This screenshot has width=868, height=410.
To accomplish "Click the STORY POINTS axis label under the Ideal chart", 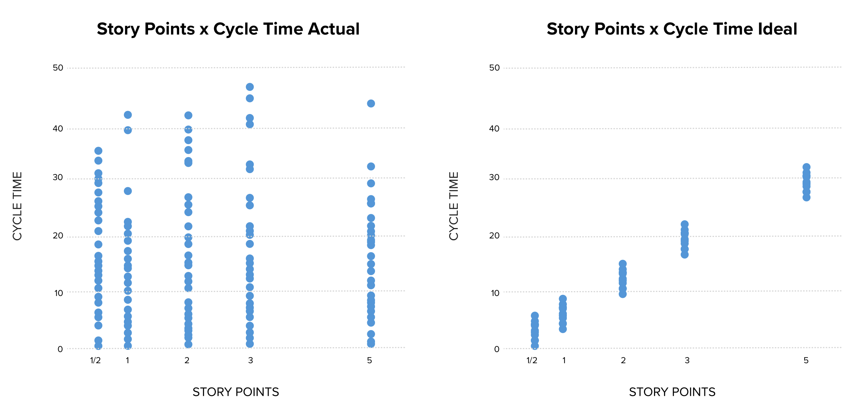I will pyautogui.click(x=672, y=392).
